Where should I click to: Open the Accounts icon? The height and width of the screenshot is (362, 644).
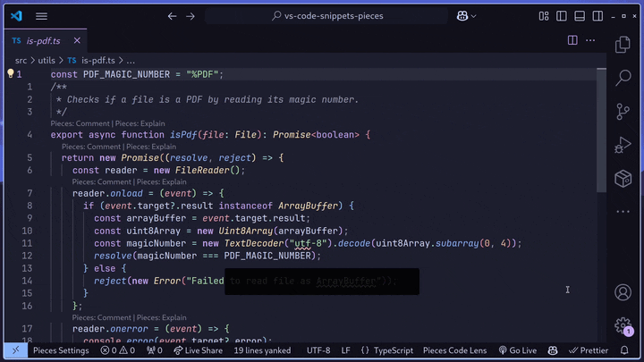[623, 292]
